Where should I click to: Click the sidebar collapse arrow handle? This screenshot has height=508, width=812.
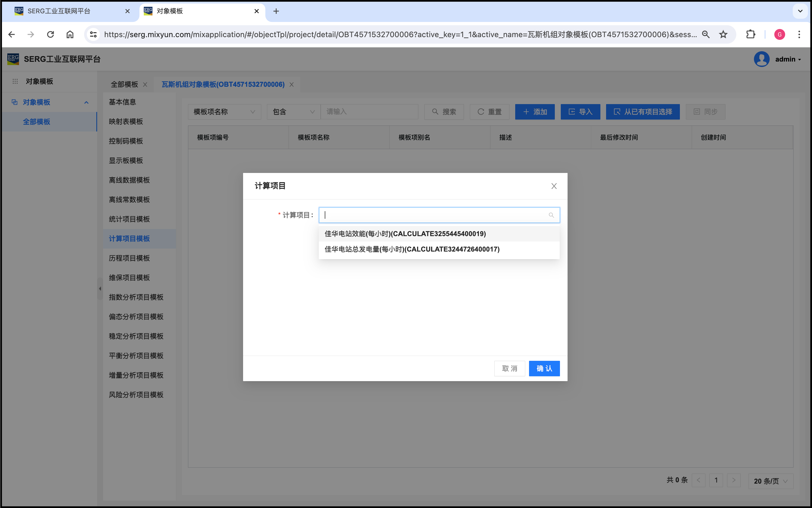click(x=100, y=289)
